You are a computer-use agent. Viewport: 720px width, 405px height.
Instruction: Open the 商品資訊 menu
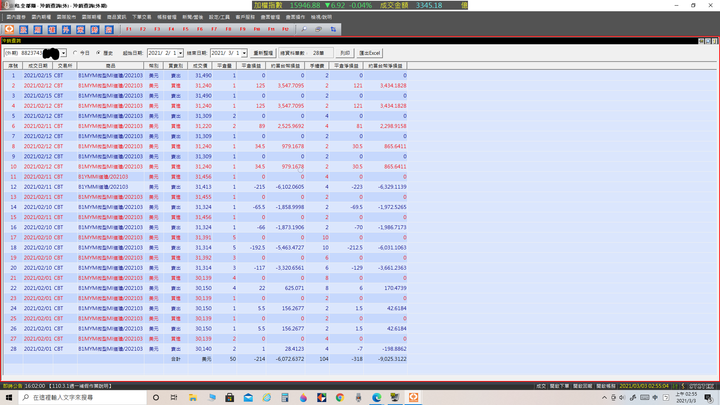[x=116, y=17]
